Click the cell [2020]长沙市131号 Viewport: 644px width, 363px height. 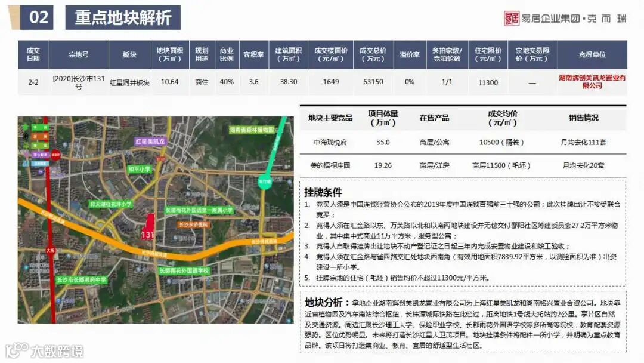pos(79,82)
